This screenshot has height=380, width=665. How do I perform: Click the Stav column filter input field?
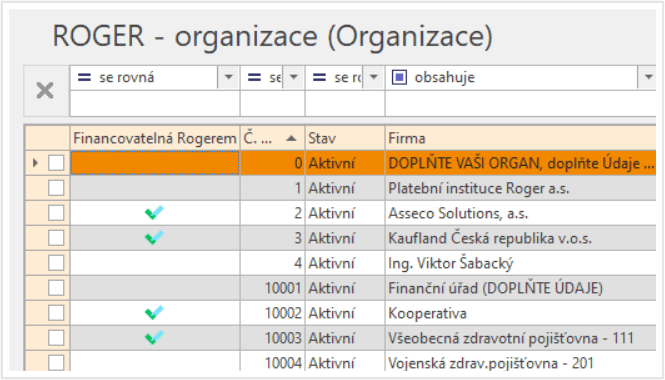345,103
